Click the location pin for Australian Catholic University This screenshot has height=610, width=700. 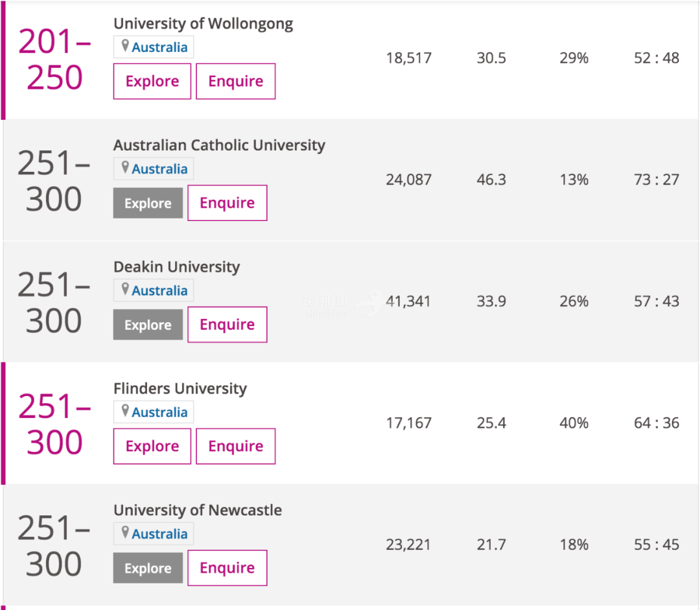point(125,167)
